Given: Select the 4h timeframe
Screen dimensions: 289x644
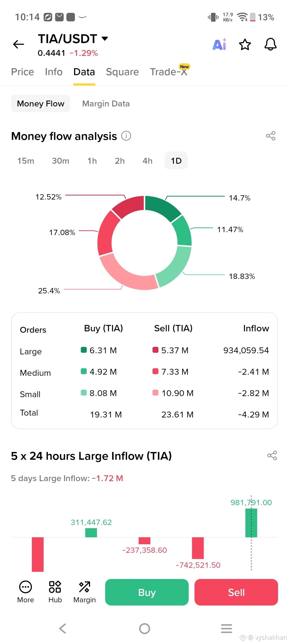Looking at the screenshot, I should coord(147,161).
